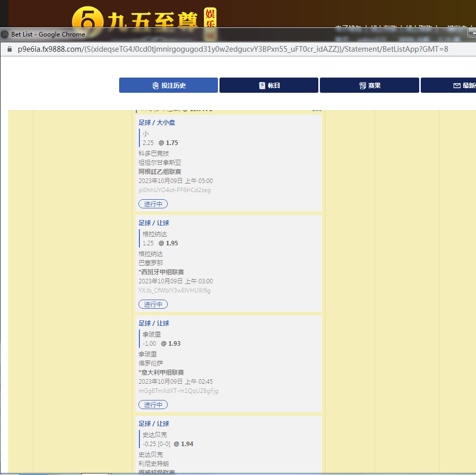Image resolution: width=476 pixels, height=475 pixels.
Task: Click match time 上午 05:00 date line
Action: (x=175, y=181)
